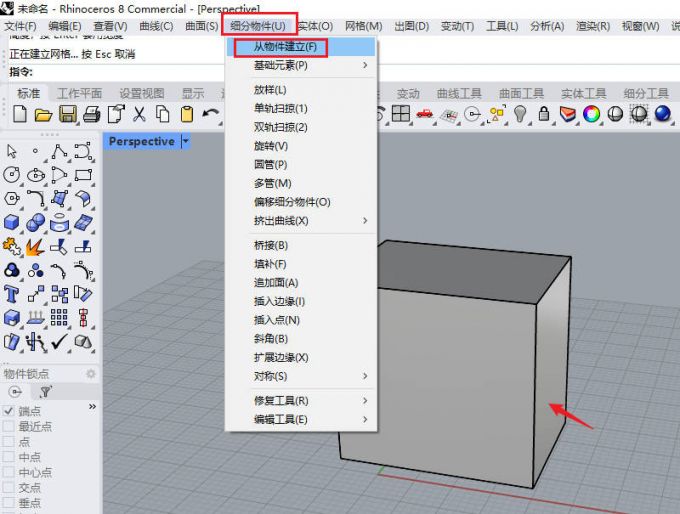The width and height of the screenshot is (680, 514).
Task: Click the Explode icon in left toolbar
Action: coord(35,246)
